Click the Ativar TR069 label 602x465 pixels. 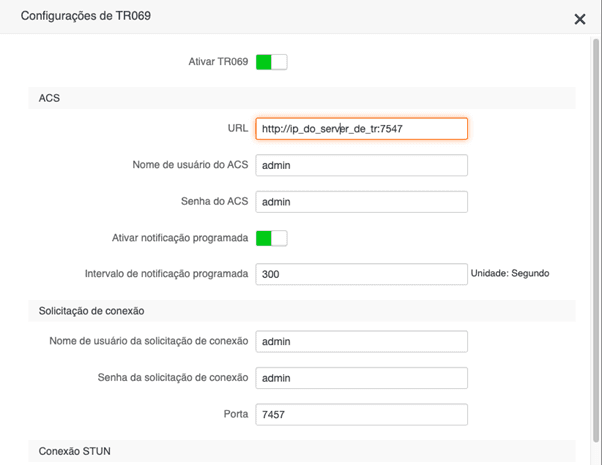click(x=218, y=61)
